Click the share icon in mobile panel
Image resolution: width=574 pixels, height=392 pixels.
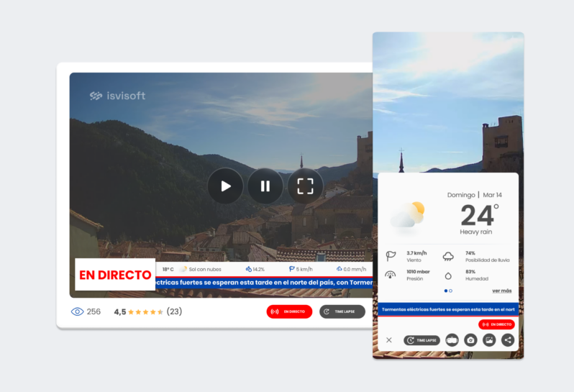(508, 340)
